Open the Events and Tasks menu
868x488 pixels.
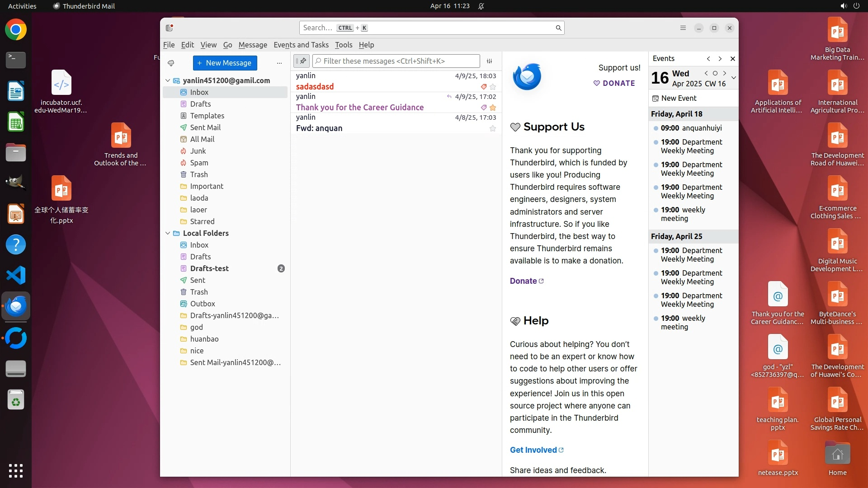(301, 45)
